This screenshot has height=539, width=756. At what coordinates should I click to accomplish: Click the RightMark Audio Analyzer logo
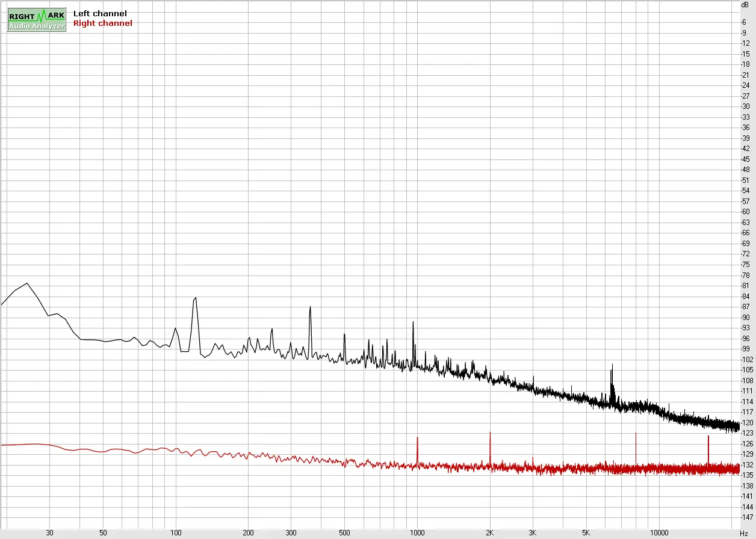tap(36, 20)
